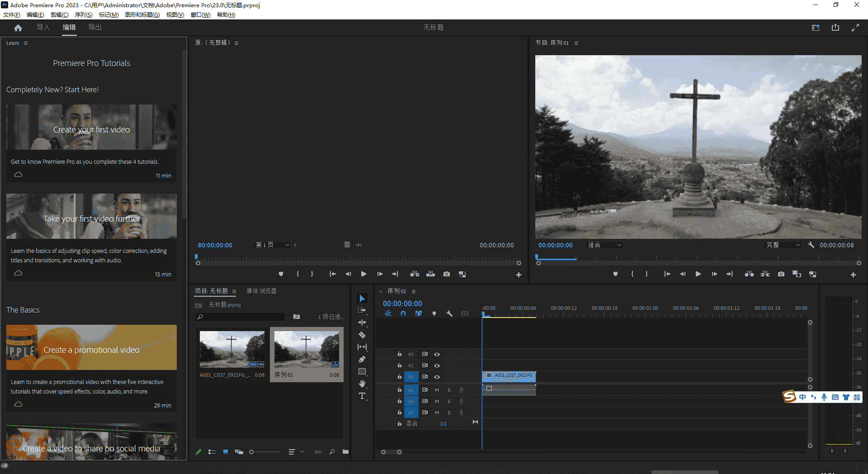868x474 pixels.
Task: Select the Type tool
Action: point(362,396)
